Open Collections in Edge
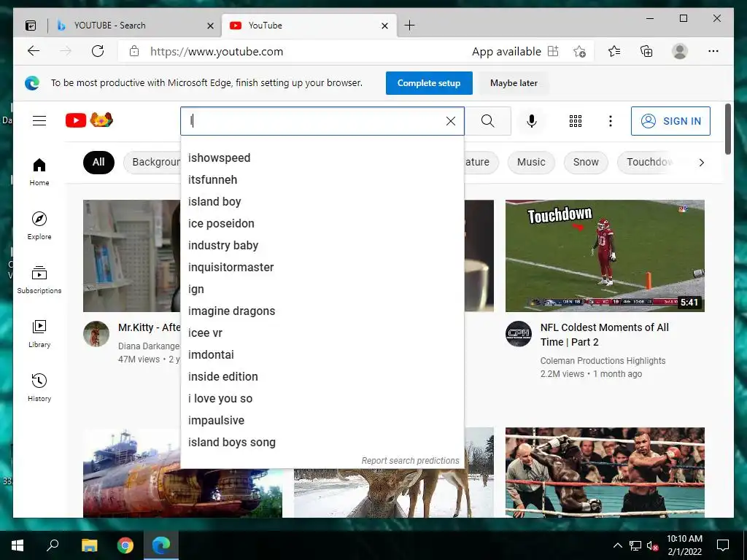 pyautogui.click(x=646, y=51)
